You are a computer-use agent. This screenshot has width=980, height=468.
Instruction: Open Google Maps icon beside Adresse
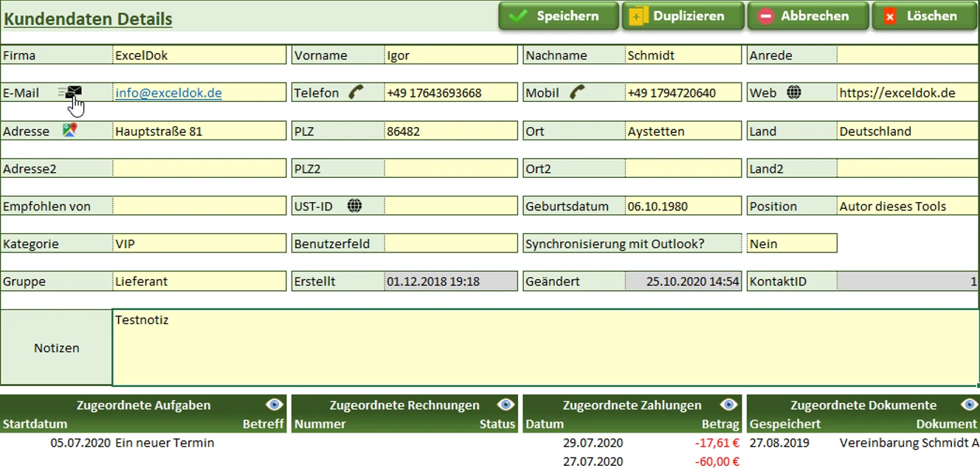click(x=69, y=131)
